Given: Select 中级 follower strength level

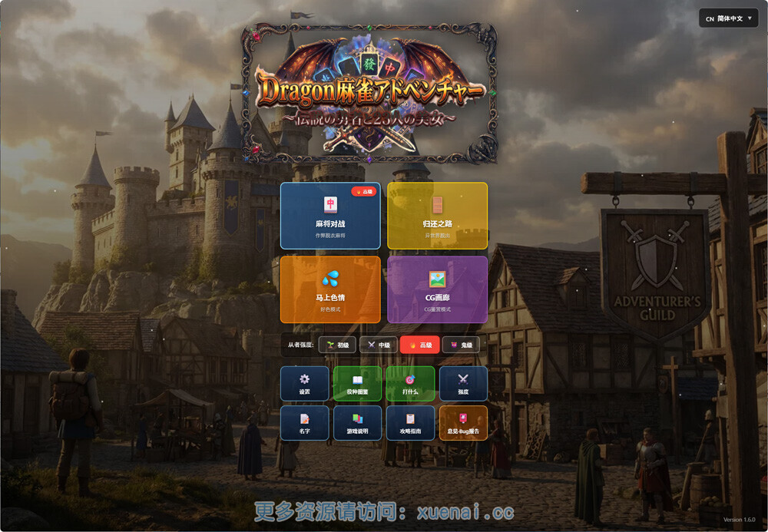Looking at the screenshot, I should pyautogui.click(x=379, y=345).
